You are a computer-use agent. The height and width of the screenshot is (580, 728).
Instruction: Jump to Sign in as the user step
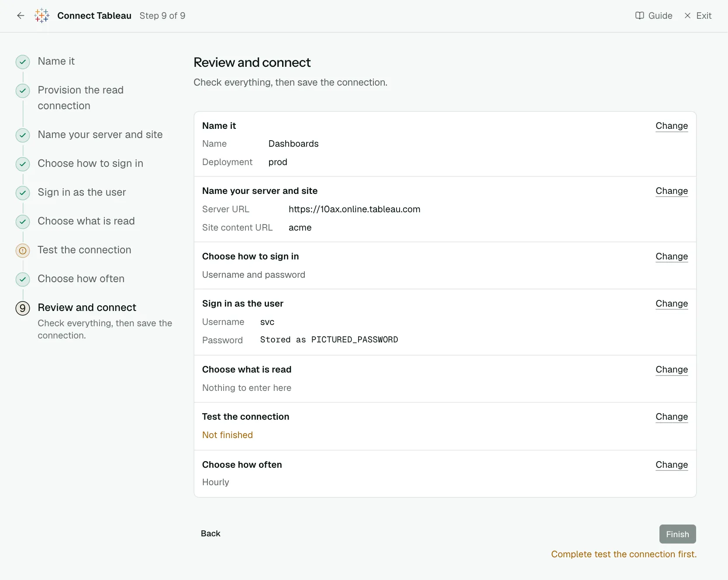point(82,192)
